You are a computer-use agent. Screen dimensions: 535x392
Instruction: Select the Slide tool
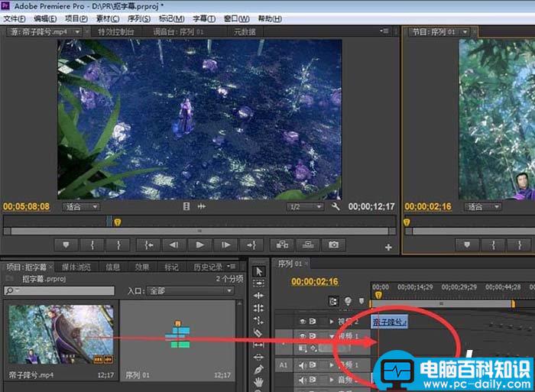258,357
